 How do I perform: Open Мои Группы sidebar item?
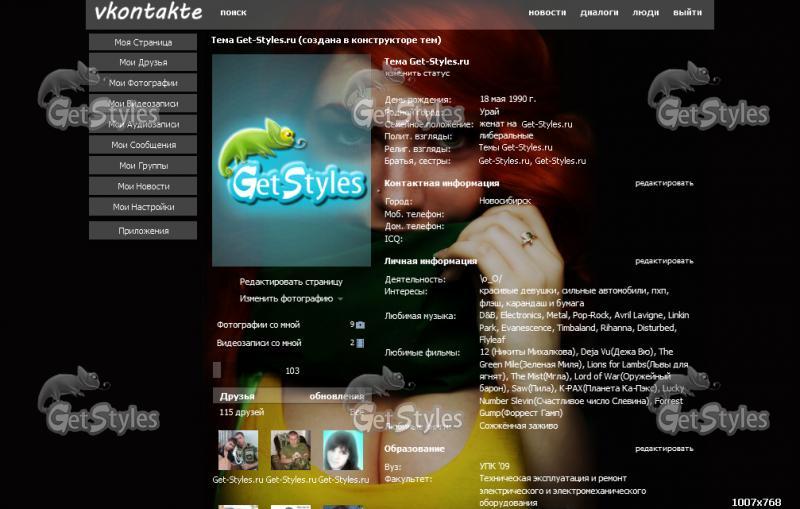click(143, 165)
